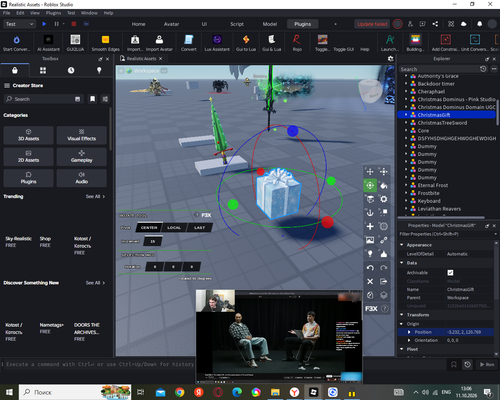Open the AI Assistant plugin
This screenshot has height=400, width=500.
coord(48,43)
